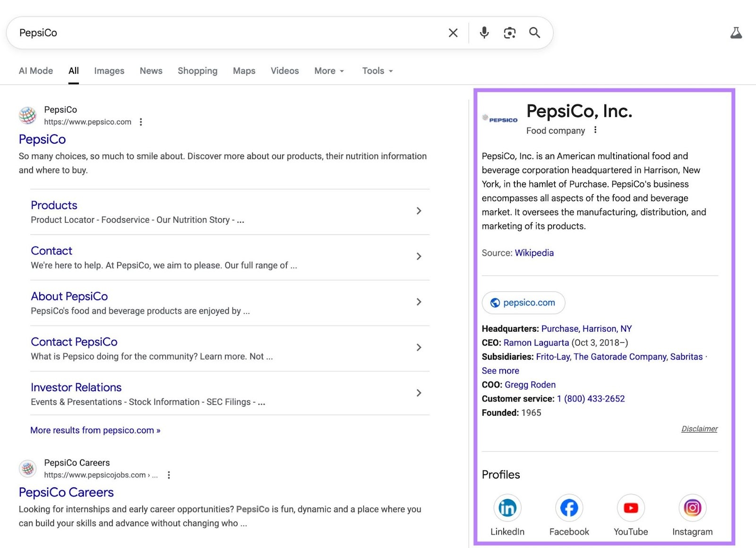Open PepsiCo's Instagram profile icon
Image resolution: width=756 pixels, height=548 pixels.
pos(692,507)
